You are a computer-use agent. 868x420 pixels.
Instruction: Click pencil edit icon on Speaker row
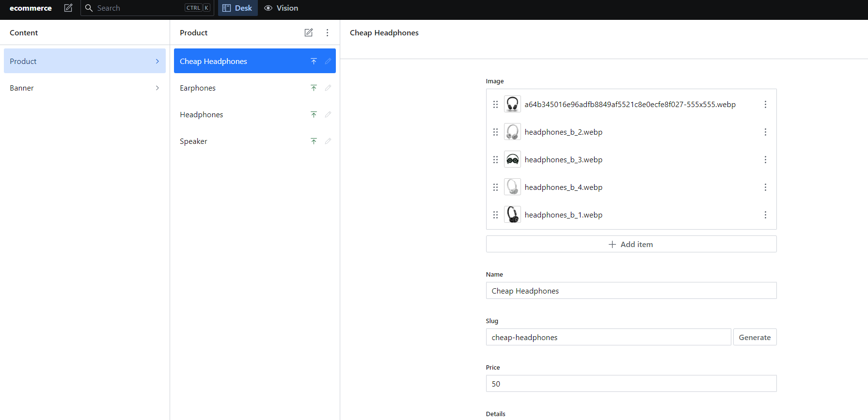(328, 141)
